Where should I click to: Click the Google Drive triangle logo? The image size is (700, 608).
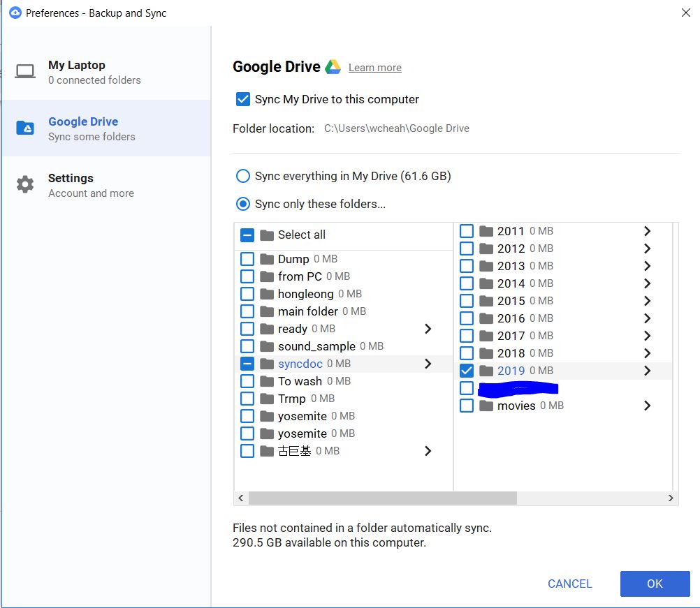point(333,67)
